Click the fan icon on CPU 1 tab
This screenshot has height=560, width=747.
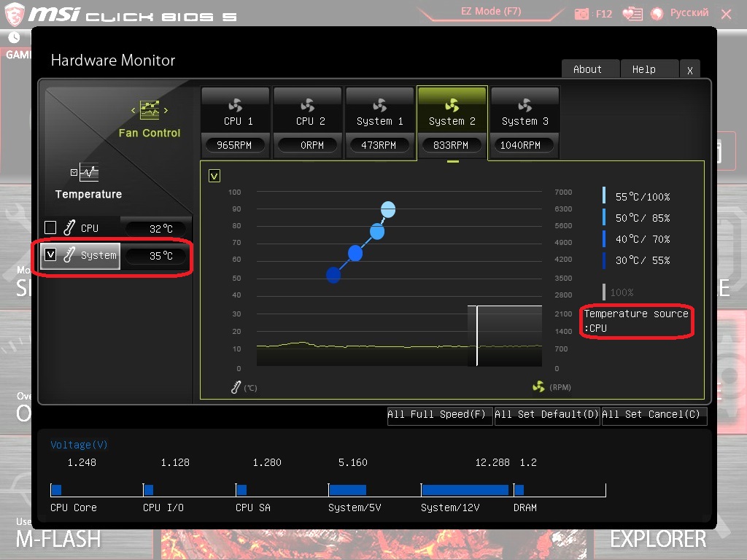pyautogui.click(x=236, y=105)
